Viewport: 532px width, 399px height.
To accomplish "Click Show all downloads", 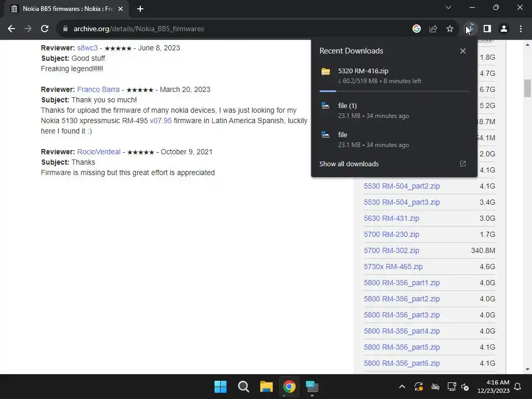I will pos(349,164).
